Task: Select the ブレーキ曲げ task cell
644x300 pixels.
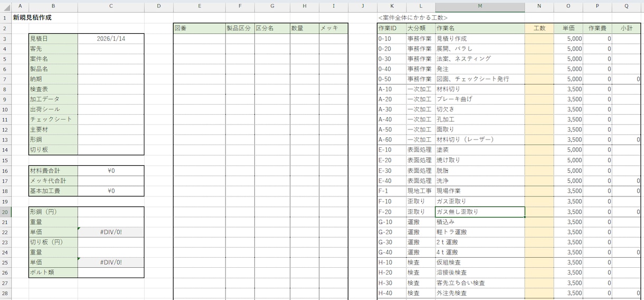Action: (x=480, y=99)
